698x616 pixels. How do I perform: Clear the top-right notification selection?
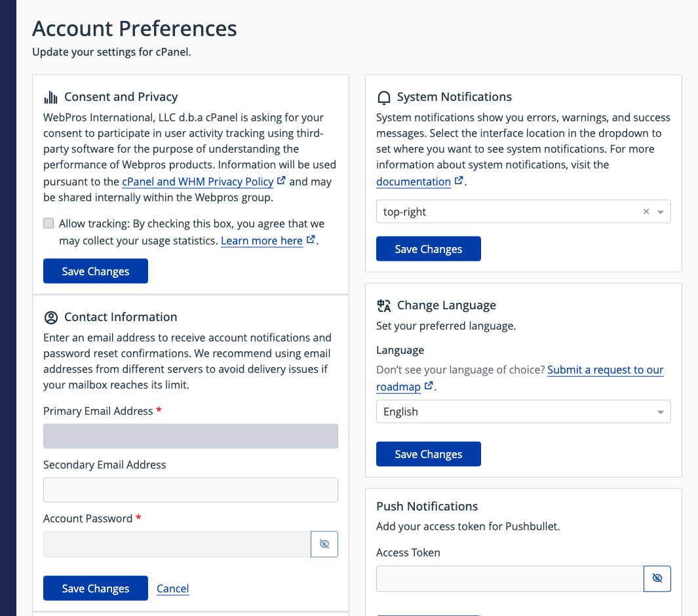pos(646,212)
